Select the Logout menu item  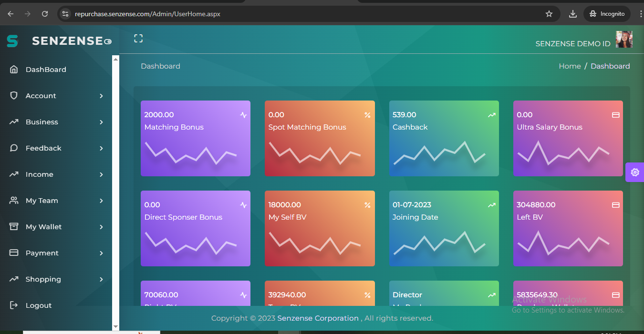(56, 305)
